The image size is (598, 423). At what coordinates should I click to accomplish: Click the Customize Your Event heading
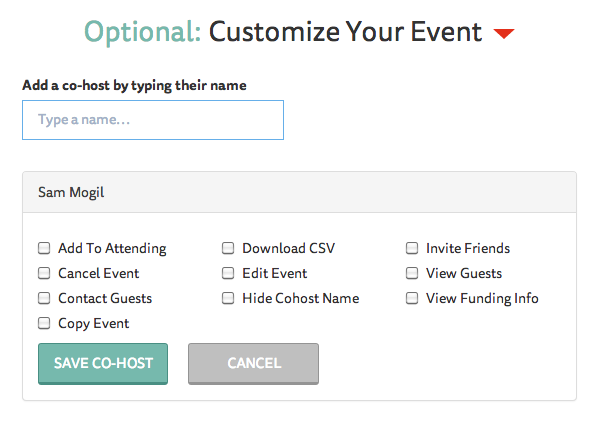[x=346, y=31]
